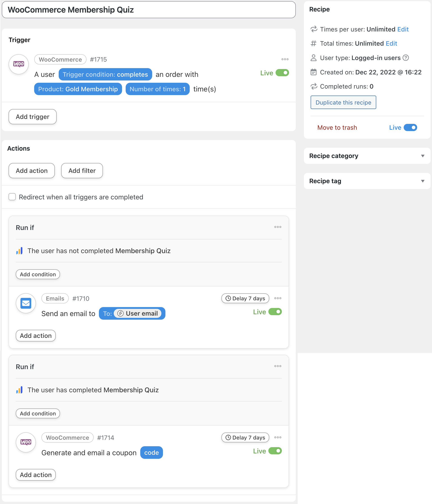432x504 pixels.
Task: Edit the Times per user setting
Action: pos(403,29)
